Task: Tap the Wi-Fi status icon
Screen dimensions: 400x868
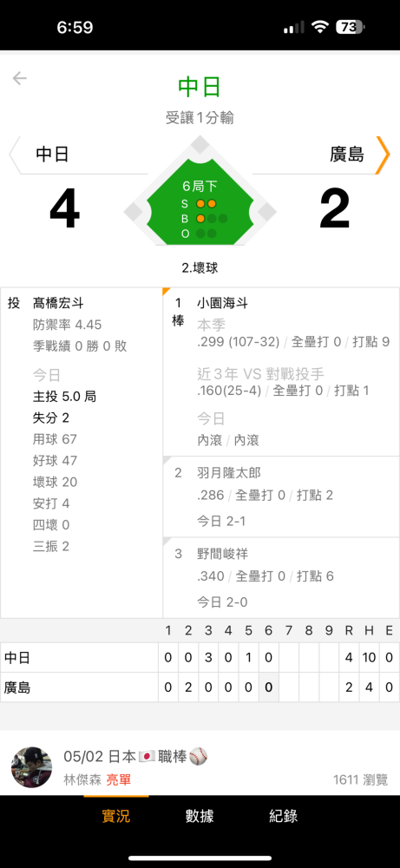Action: pos(320,27)
